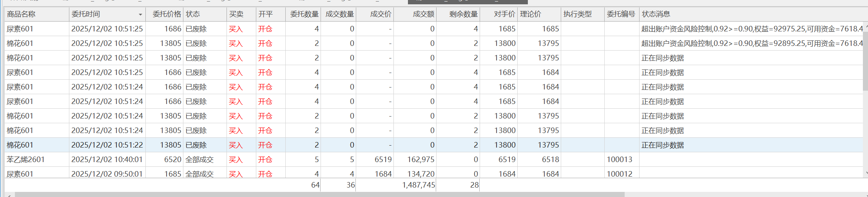Click the 剩余数量 column header
The image size is (868, 197).
463,15
